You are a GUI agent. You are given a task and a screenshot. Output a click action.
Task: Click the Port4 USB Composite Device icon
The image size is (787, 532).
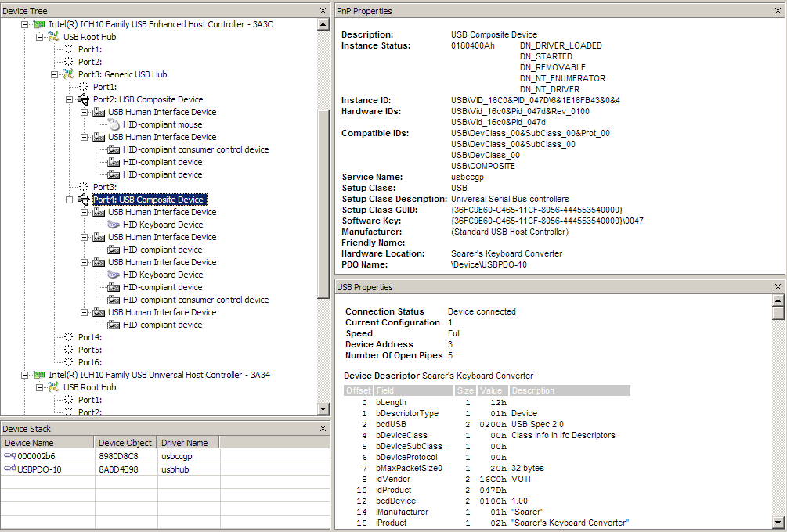point(84,199)
